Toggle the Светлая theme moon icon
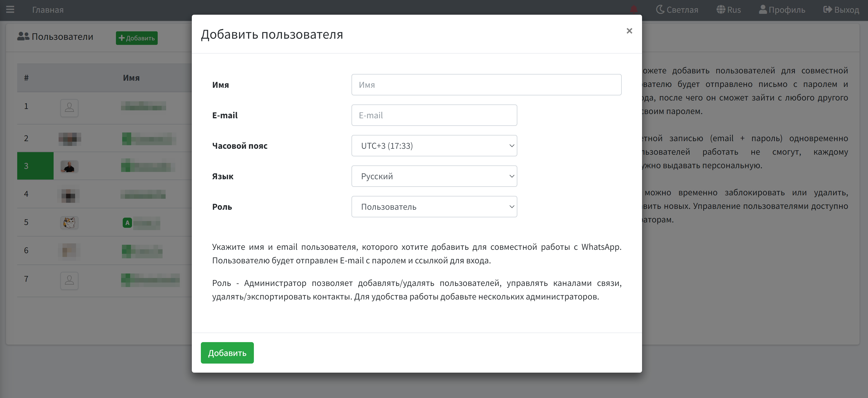Viewport: 868px width, 398px height. coord(660,9)
